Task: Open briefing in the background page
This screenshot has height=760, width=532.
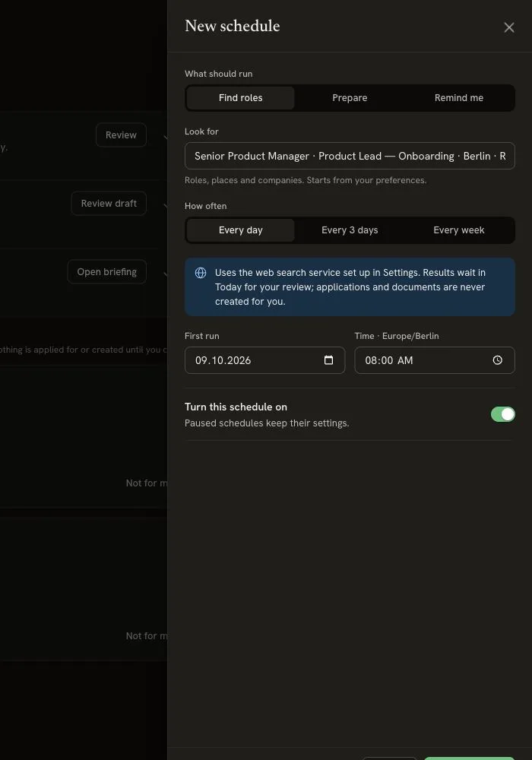Action: click(x=106, y=272)
